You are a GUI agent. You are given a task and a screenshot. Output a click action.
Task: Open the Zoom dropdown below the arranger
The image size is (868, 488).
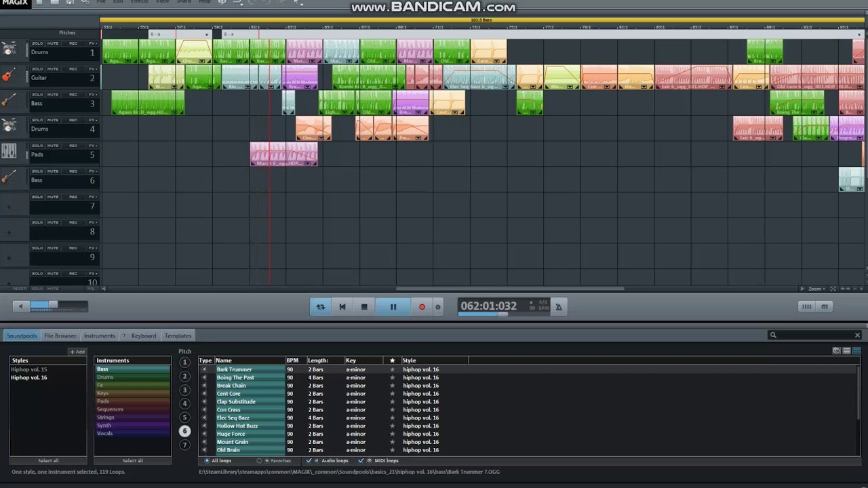point(815,289)
